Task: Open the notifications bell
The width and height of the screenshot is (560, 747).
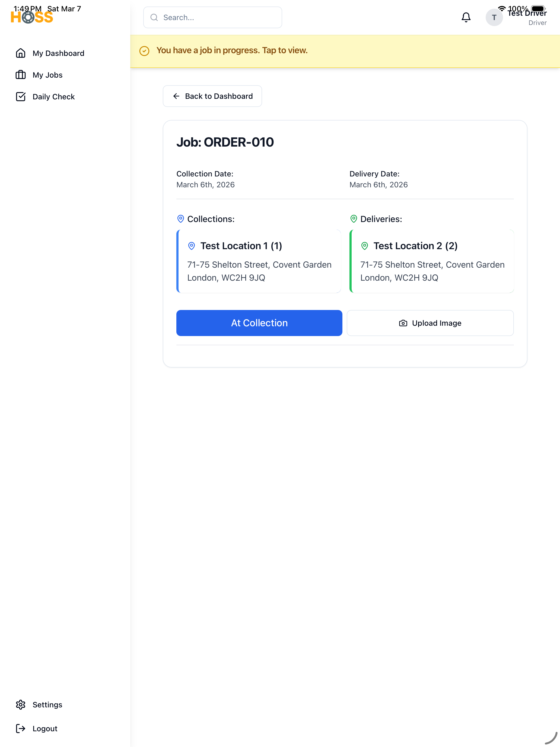Action: (x=466, y=17)
